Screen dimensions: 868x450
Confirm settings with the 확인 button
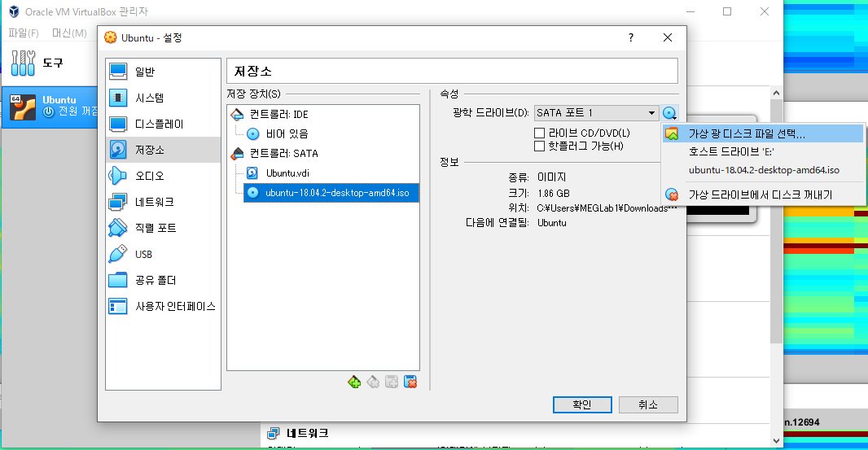point(582,404)
